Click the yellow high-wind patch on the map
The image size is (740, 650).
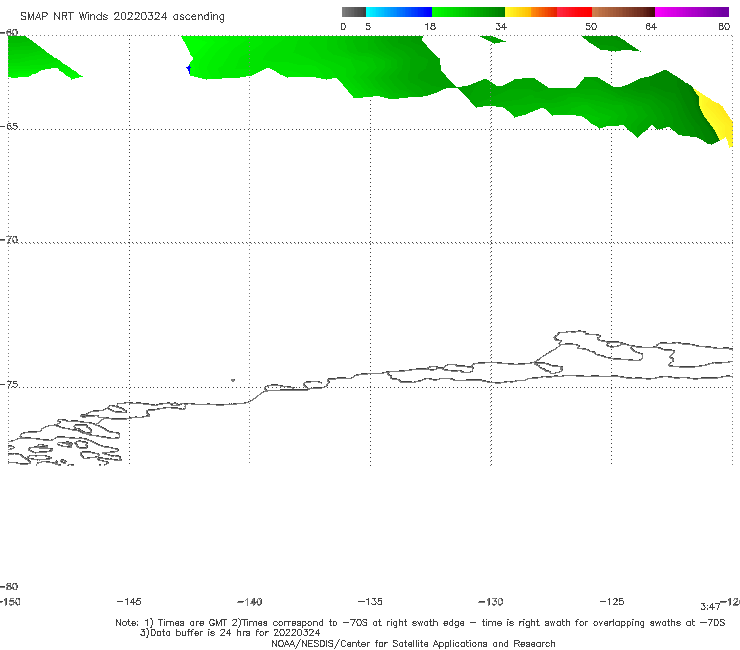[718, 117]
